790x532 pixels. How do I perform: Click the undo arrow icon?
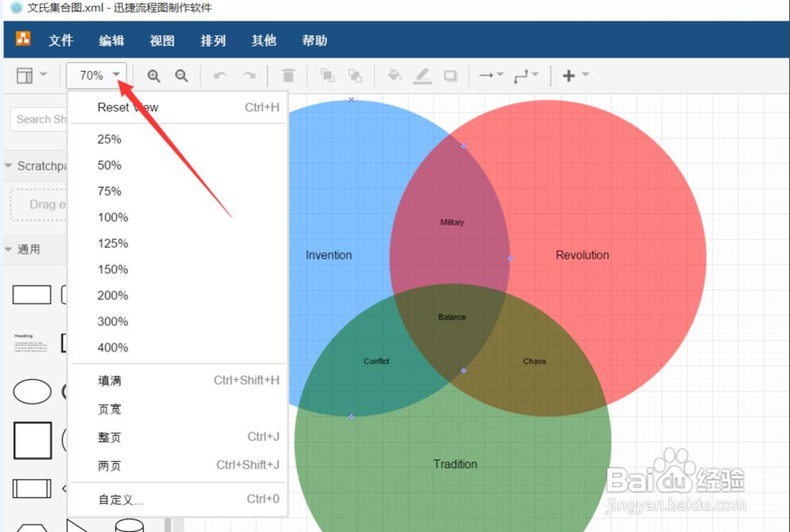(x=220, y=75)
